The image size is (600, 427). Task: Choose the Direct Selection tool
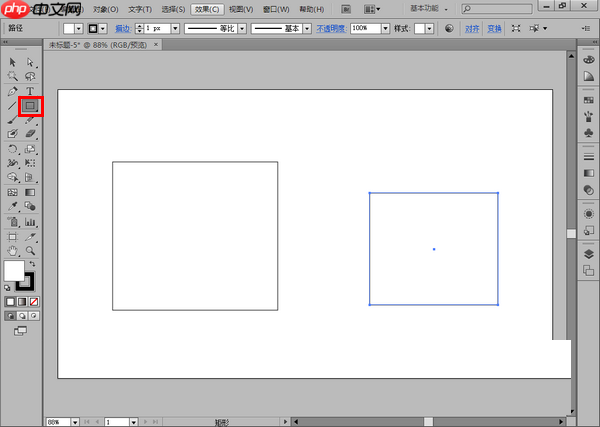point(30,62)
